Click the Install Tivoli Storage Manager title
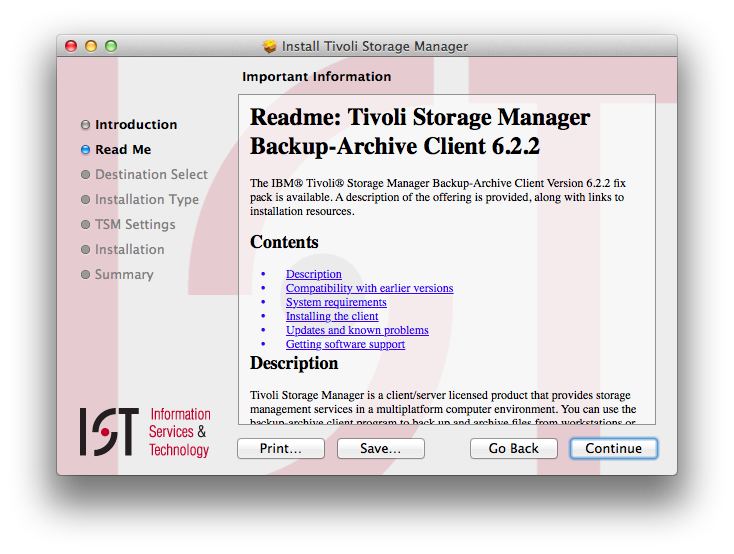This screenshot has height=554, width=734. click(375, 46)
